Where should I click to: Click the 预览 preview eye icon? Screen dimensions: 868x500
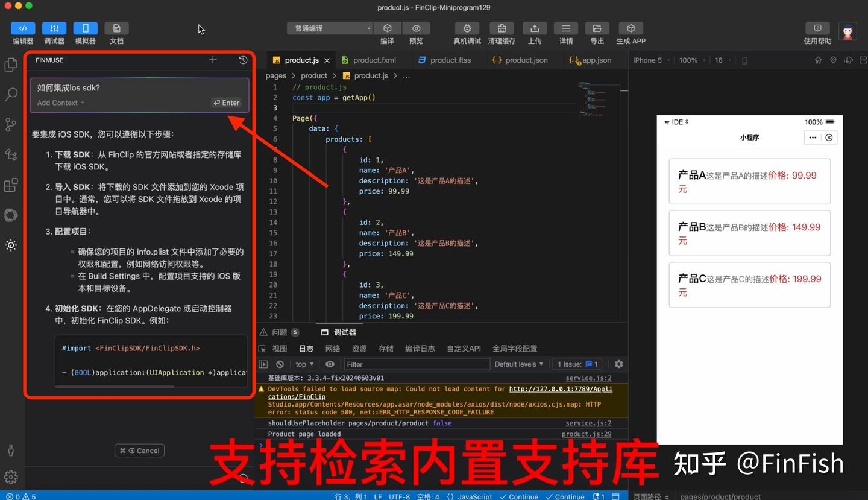click(417, 28)
